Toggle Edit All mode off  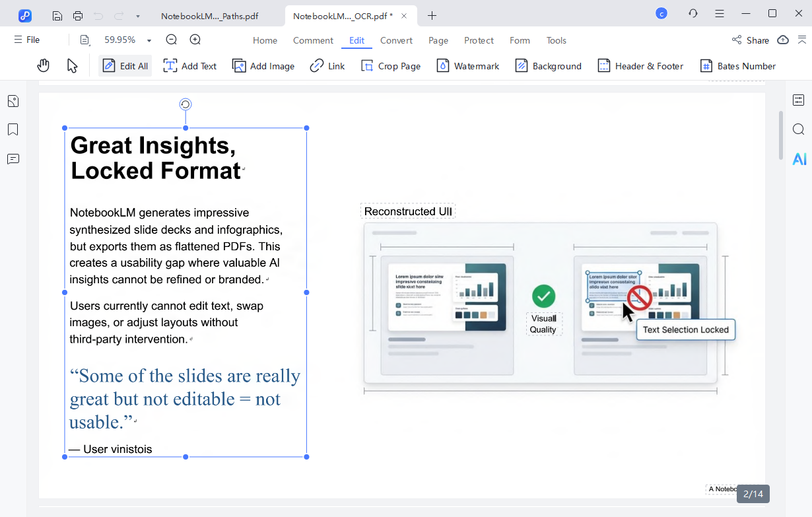pyautogui.click(x=124, y=65)
